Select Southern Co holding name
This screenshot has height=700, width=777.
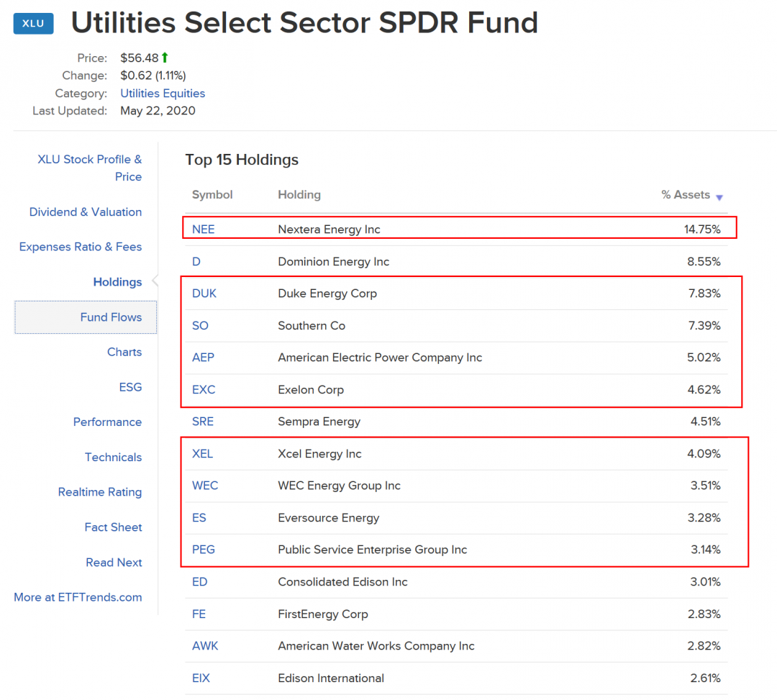click(312, 325)
